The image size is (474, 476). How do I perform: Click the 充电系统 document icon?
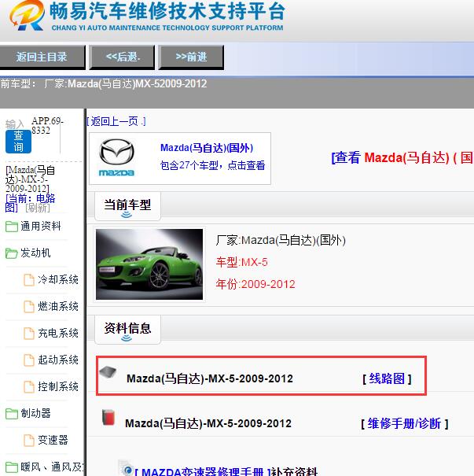(x=29, y=333)
